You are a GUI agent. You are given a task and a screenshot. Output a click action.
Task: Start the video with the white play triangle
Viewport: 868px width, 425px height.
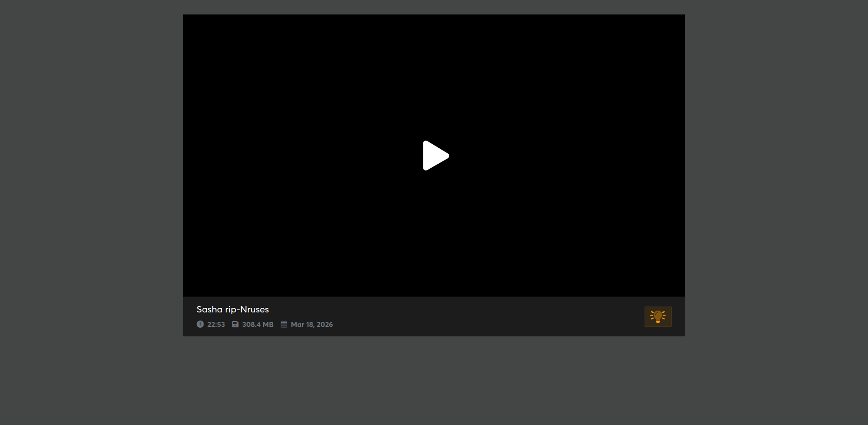click(435, 156)
